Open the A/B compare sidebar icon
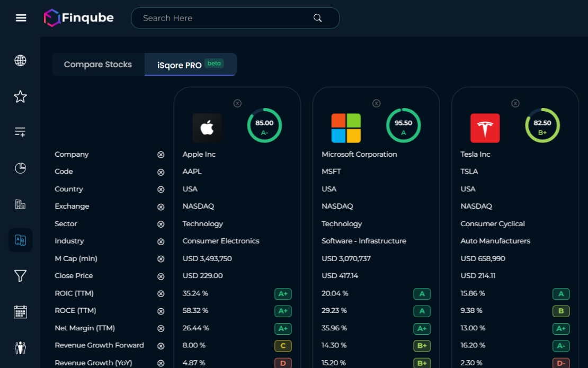 click(x=20, y=240)
